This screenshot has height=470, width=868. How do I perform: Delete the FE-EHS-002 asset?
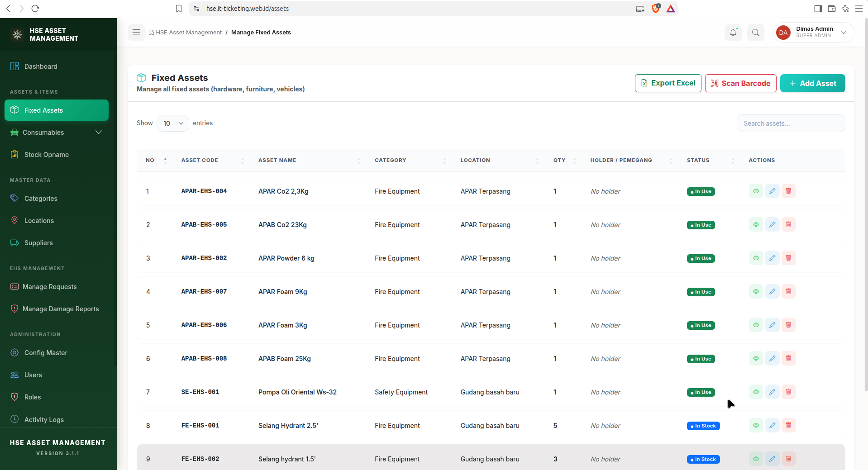(x=788, y=459)
